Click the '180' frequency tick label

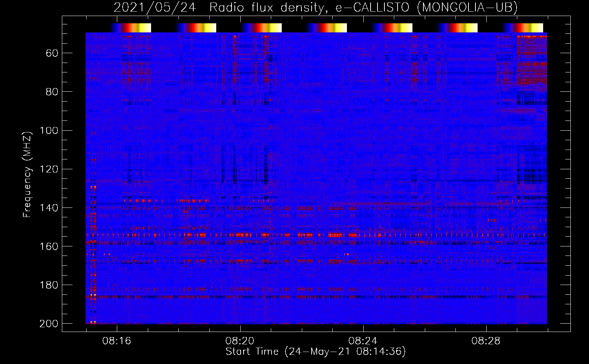tap(49, 285)
